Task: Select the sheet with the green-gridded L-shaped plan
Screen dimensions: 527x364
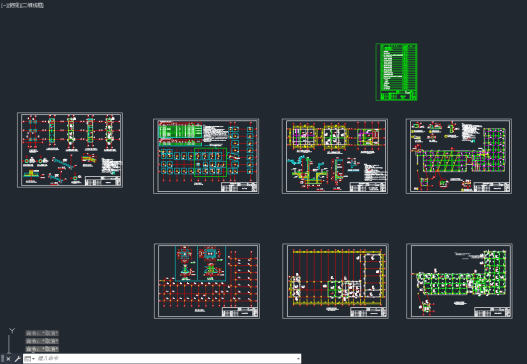Action: [459, 281]
